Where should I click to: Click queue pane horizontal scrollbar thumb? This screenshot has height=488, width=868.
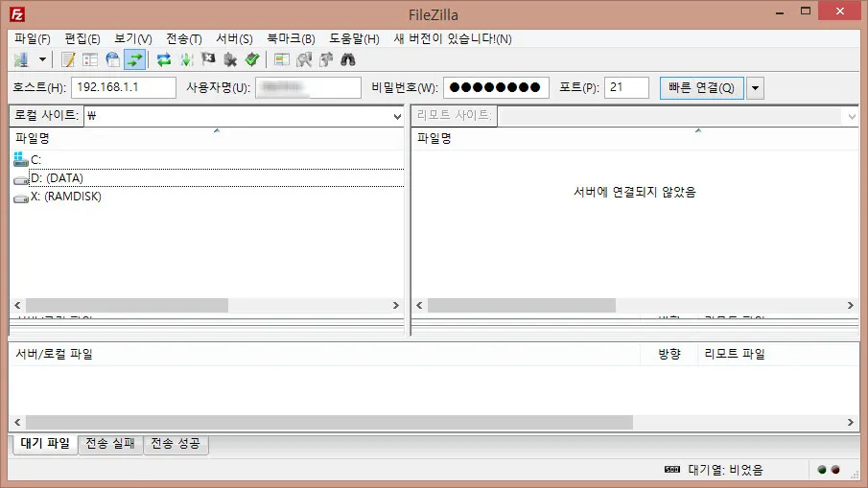[329, 422]
